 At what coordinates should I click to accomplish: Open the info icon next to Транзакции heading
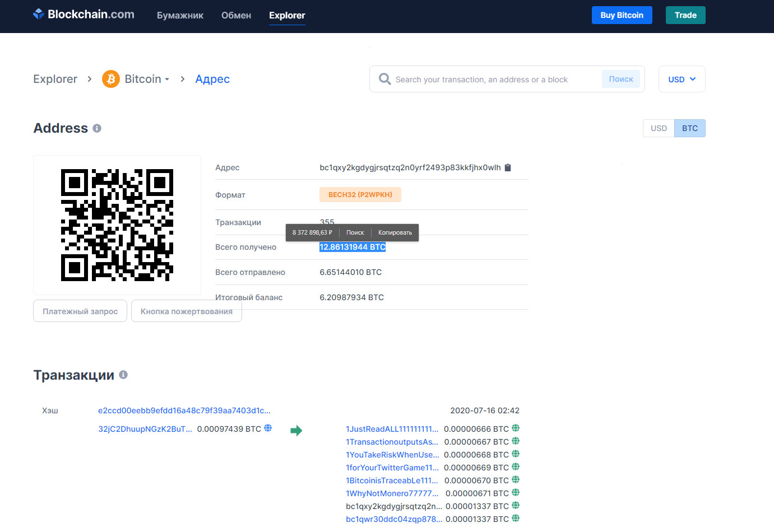(123, 375)
